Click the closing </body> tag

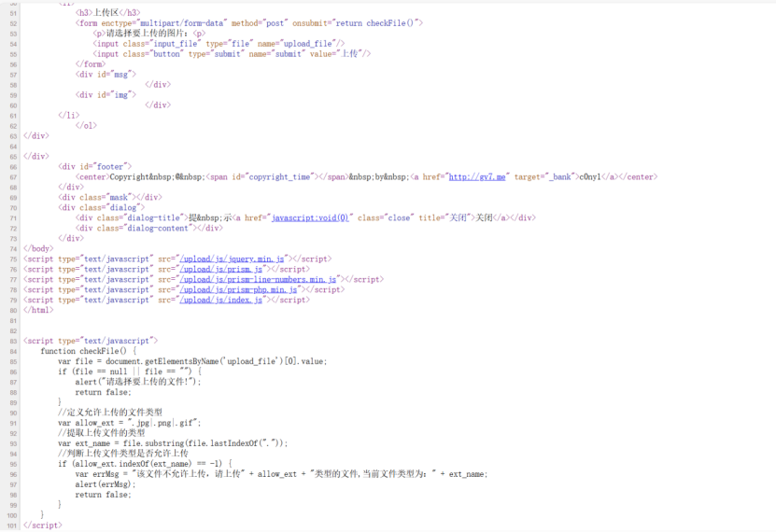pos(38,248)
